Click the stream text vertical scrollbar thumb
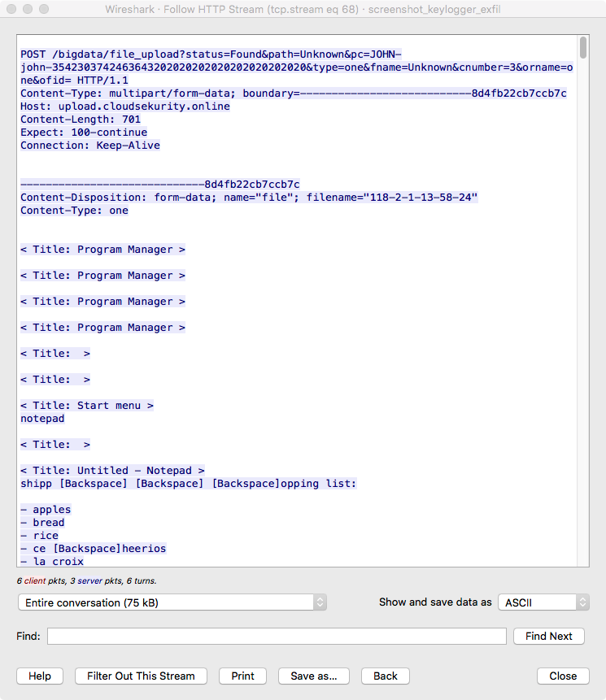 [x=582, y=48]
